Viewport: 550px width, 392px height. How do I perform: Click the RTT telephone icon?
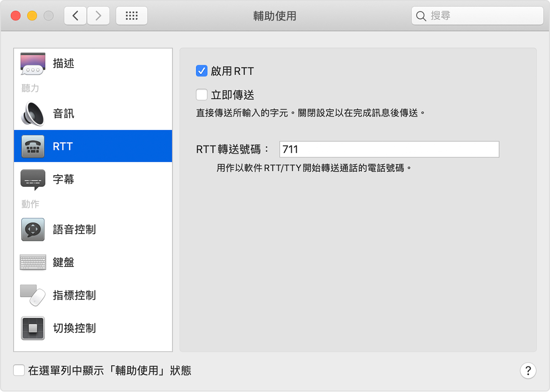33,147
